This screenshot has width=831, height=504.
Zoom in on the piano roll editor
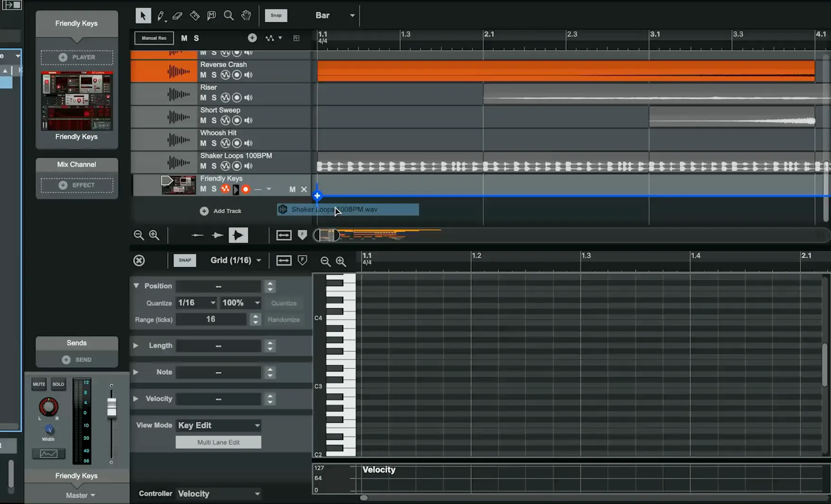(x=341, y=261)
